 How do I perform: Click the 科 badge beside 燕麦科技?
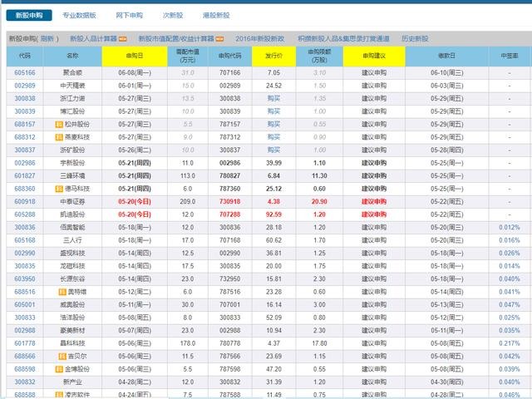(61, 137)
